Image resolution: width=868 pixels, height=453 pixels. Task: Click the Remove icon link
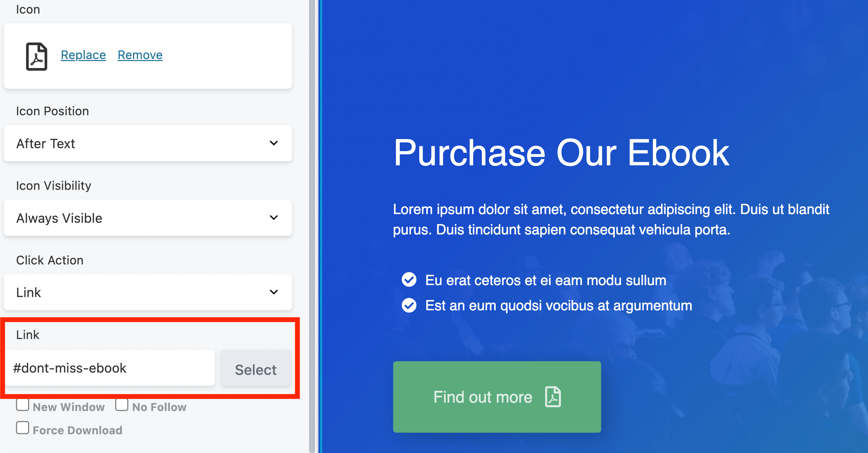(x=140, y=55)
